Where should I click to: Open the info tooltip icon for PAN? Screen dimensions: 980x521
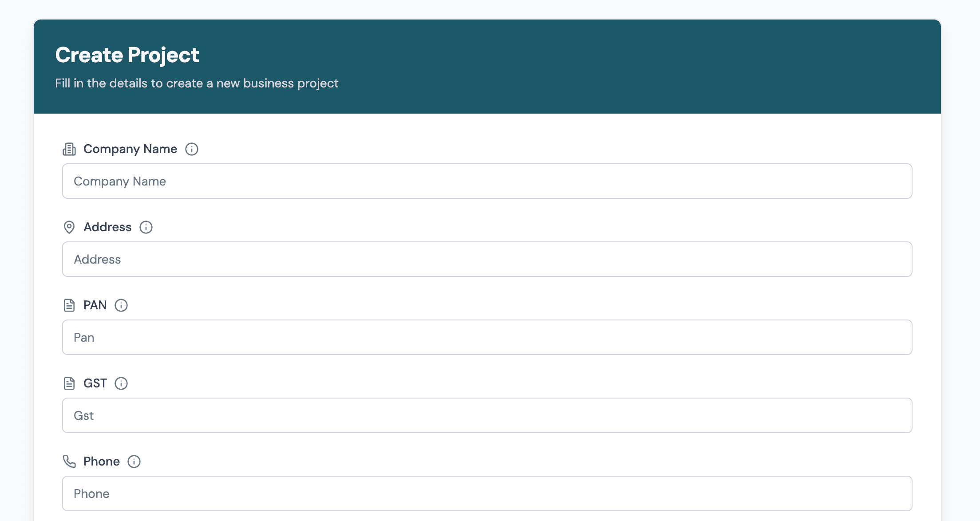click(x=121, y=305)
